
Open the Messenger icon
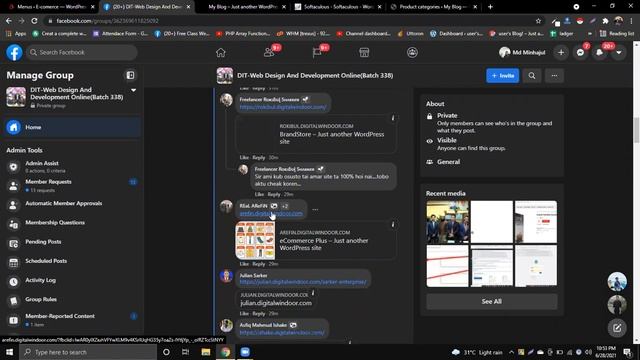[x=580, y=53]
